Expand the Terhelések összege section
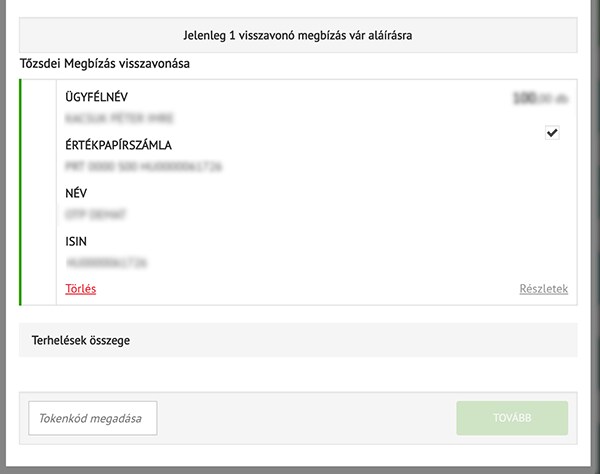The width and height of the screenshot is (600, 474). pyautogui.click(x=298, y=340)
